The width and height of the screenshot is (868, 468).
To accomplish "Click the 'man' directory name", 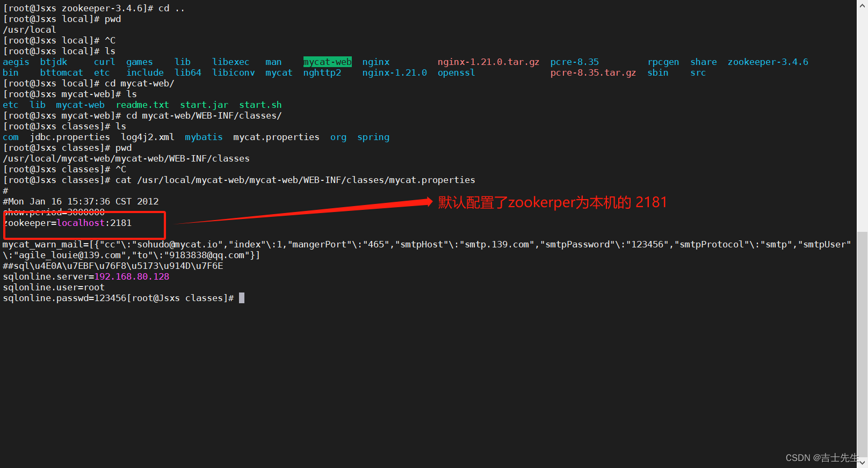I will (273, 62).
